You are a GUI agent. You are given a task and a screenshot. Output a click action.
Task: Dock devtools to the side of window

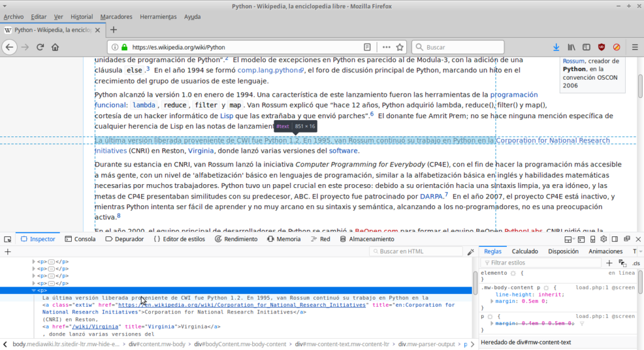[x=615, y=239]
